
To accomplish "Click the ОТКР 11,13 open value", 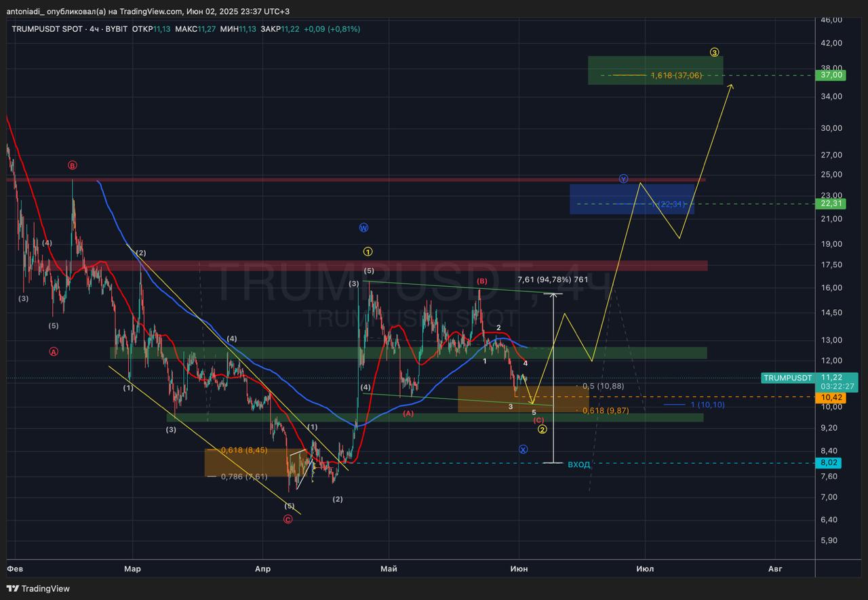I will [151, 29].
